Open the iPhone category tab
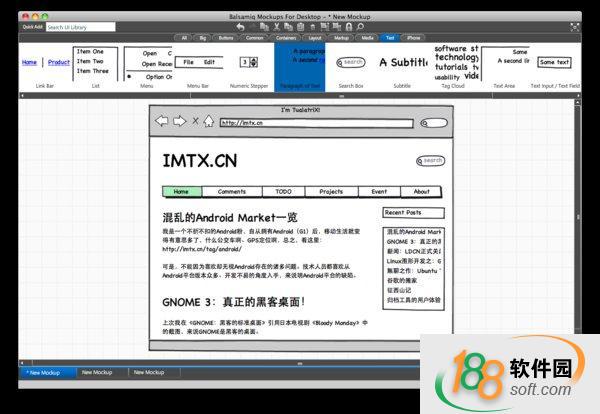Image resolution: width=600 pixels, height=414 pixels. [x=414, y=37]
